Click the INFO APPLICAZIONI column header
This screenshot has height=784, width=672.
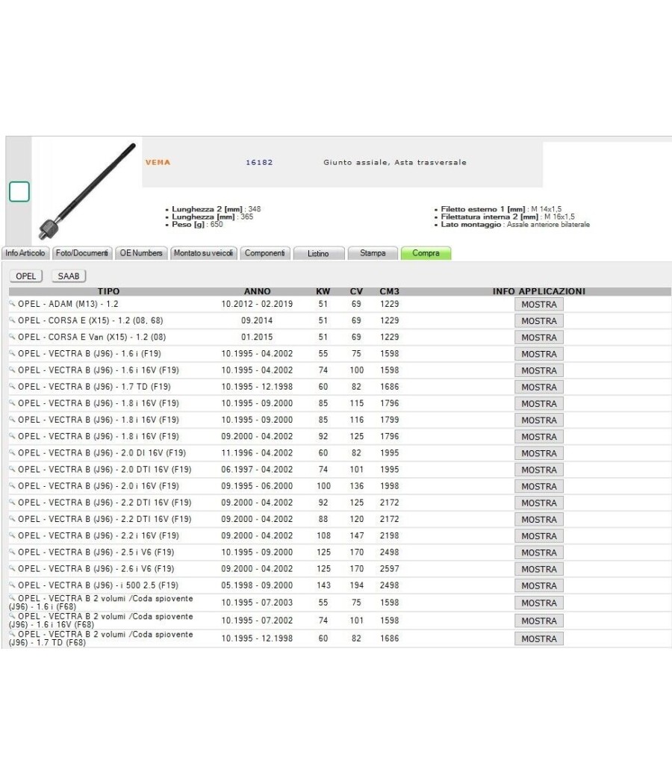[539, 291]
